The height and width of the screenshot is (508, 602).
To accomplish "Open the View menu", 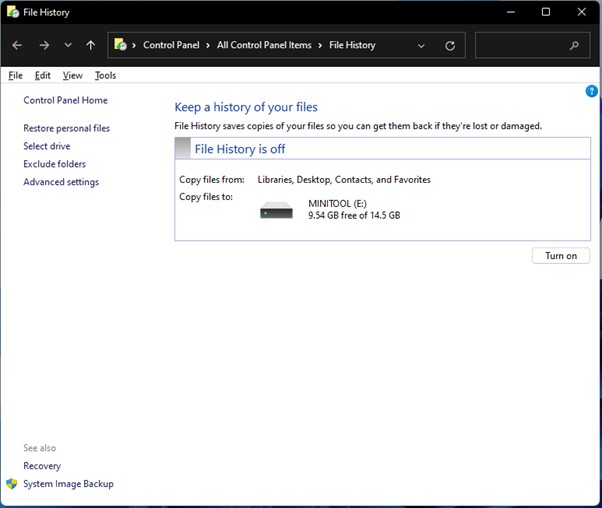I will (x=72, y=75).
